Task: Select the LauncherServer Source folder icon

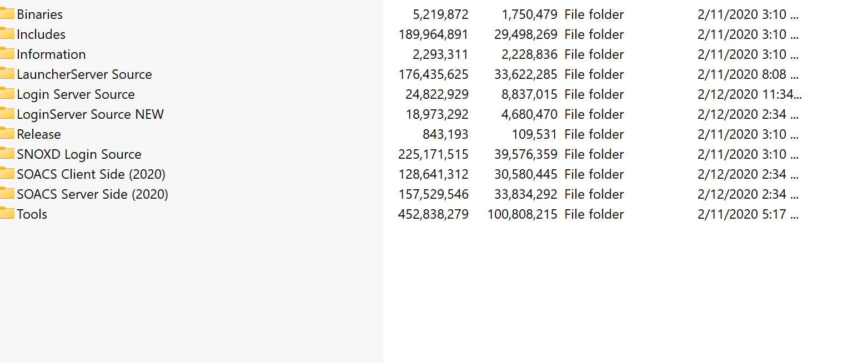Action: tap(7, 74)
